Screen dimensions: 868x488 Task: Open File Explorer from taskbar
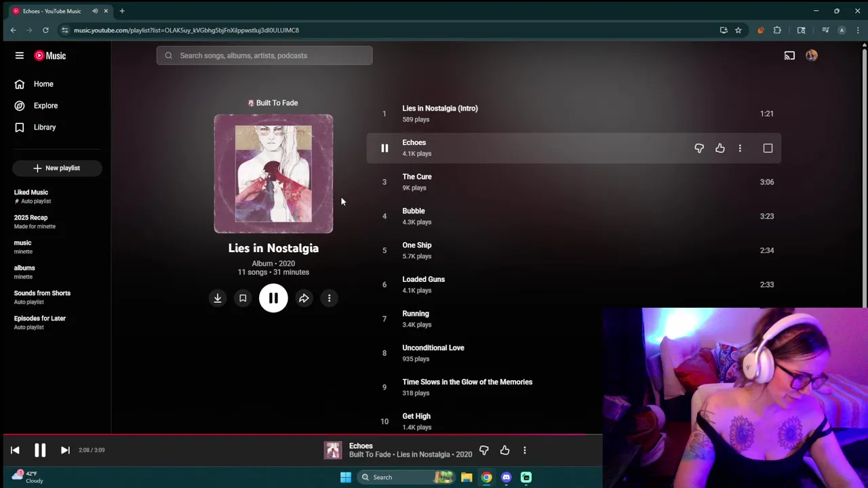pyautogui.click(x=467, y=477)
